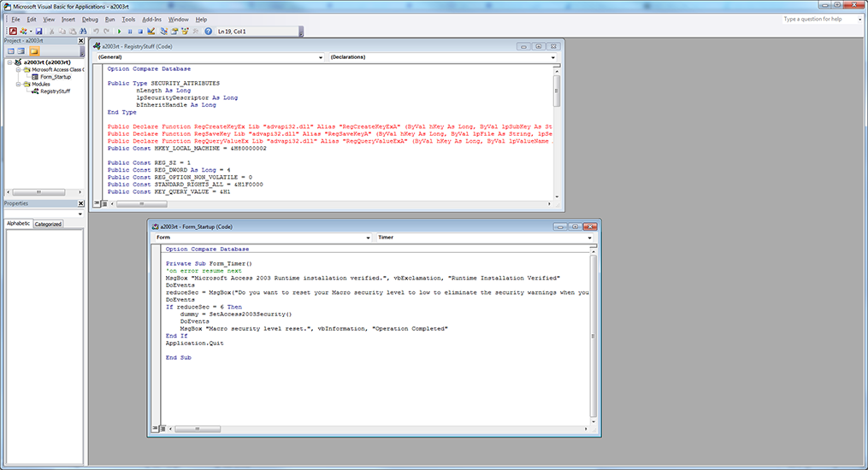Click Procedure View button in Form_Startup window

[155, 428]
